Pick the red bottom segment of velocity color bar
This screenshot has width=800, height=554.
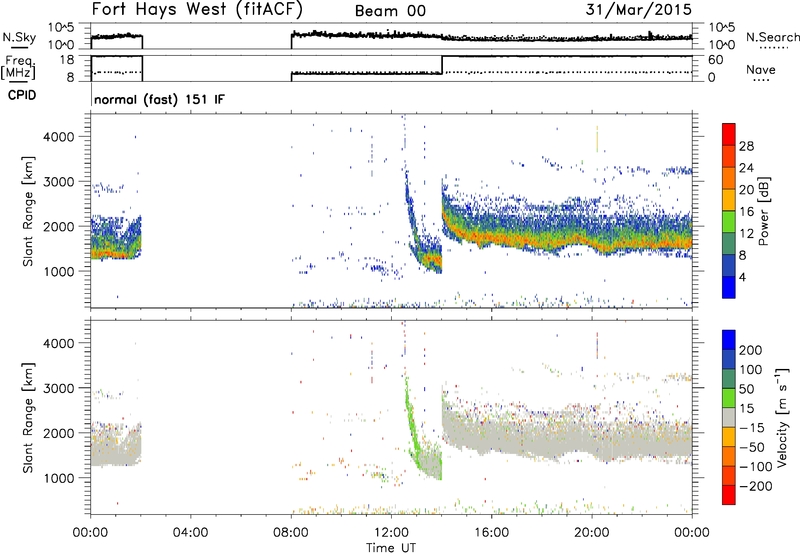point(729,495)
